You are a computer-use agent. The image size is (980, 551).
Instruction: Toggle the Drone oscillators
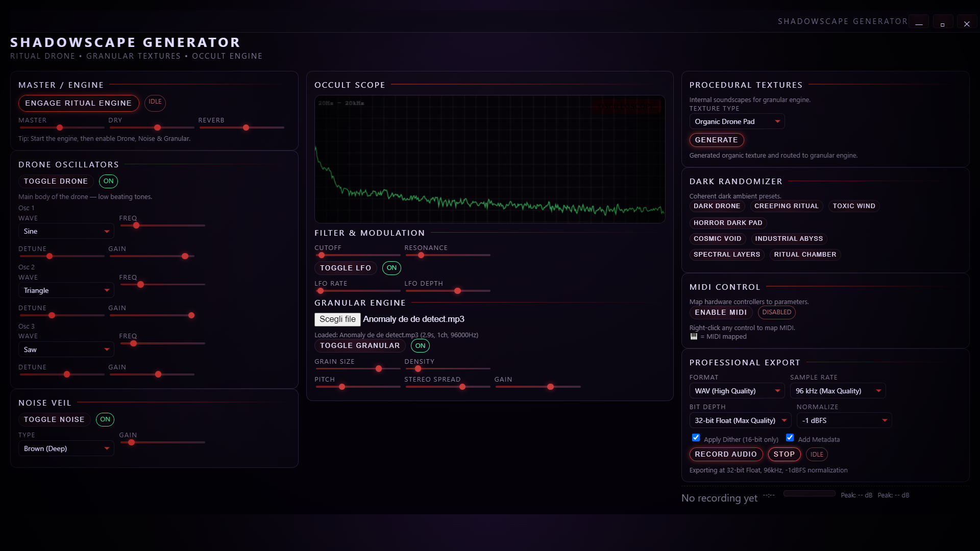(x=56, y=181)
